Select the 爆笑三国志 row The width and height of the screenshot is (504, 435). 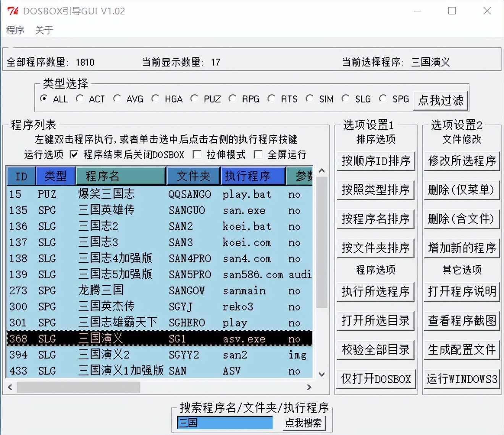160,194
